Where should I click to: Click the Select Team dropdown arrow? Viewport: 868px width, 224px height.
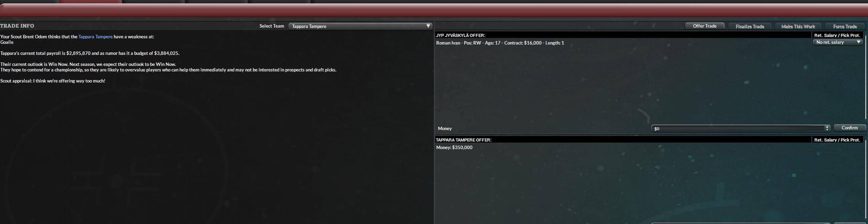point(428,26)
